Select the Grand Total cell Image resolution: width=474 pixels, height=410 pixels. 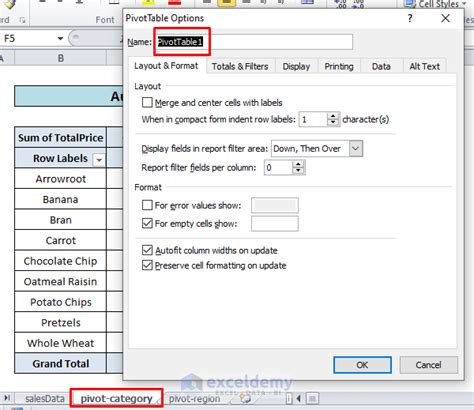click(x=60, y=364)
